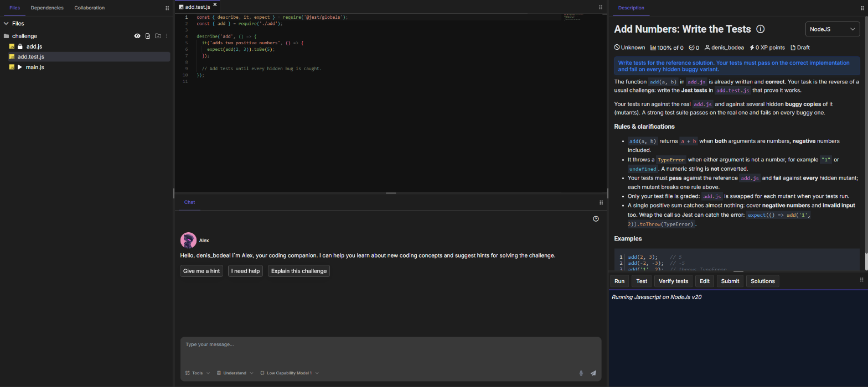Click the console panel grid handle icon

861,280
